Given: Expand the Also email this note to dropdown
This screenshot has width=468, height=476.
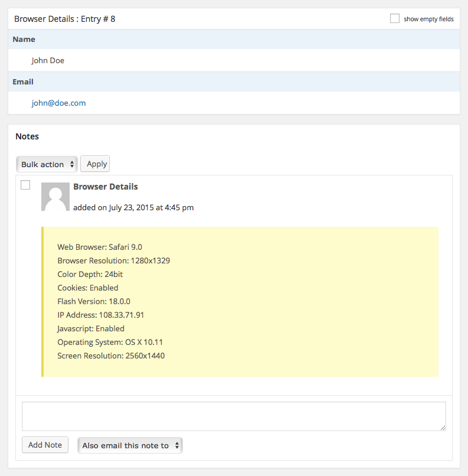Looking at the screenshot, I should coord(130,445).
